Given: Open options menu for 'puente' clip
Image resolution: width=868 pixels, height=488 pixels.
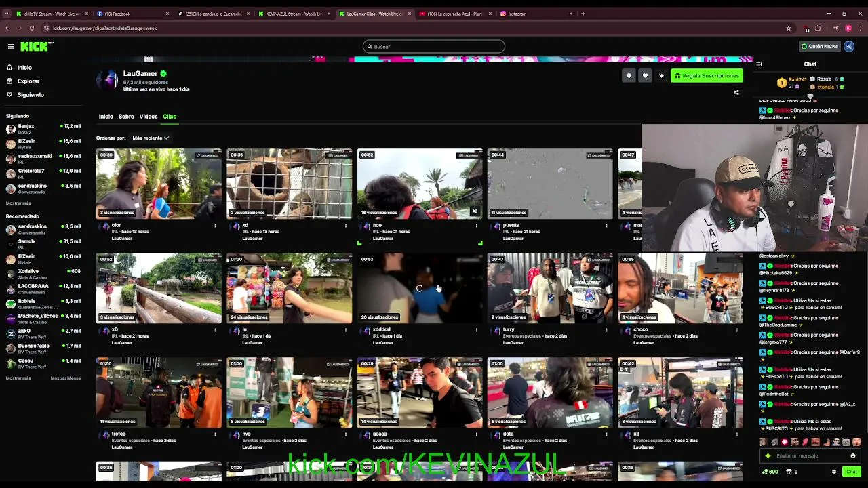Looking at the screenshot, I should [607, 226].
